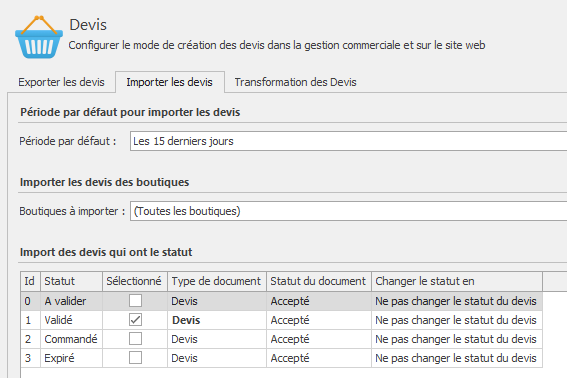The height and width of the screenshot is (378, 567).
Task: Click the Type de document header
Action: point(217,281)
